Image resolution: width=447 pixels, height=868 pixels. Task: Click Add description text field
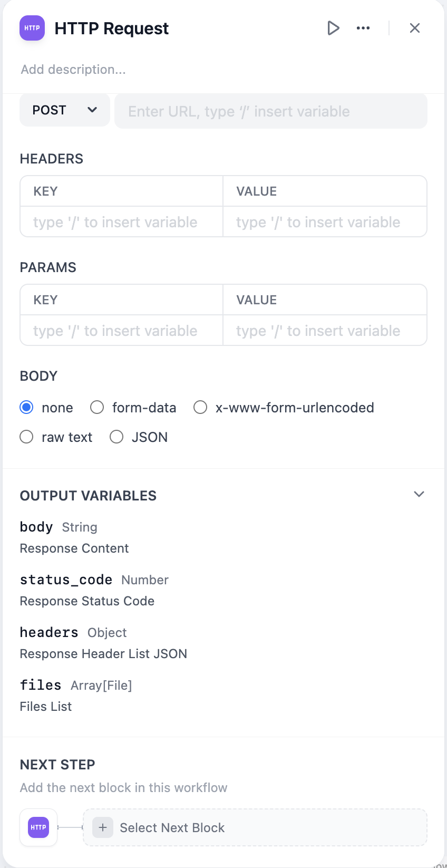[73, 70]
